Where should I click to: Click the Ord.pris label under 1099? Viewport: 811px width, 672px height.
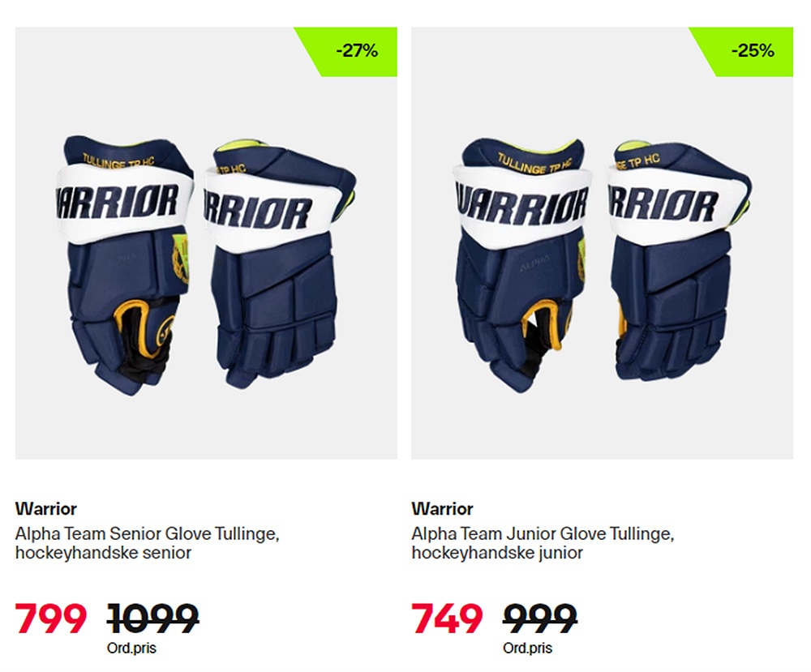(x=131, y=648)
